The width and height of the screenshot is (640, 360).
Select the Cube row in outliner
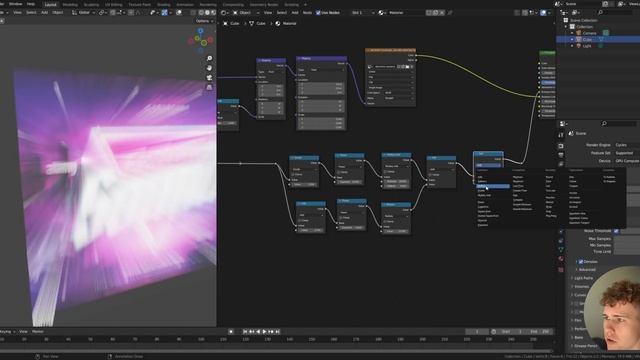pos(598,39)
